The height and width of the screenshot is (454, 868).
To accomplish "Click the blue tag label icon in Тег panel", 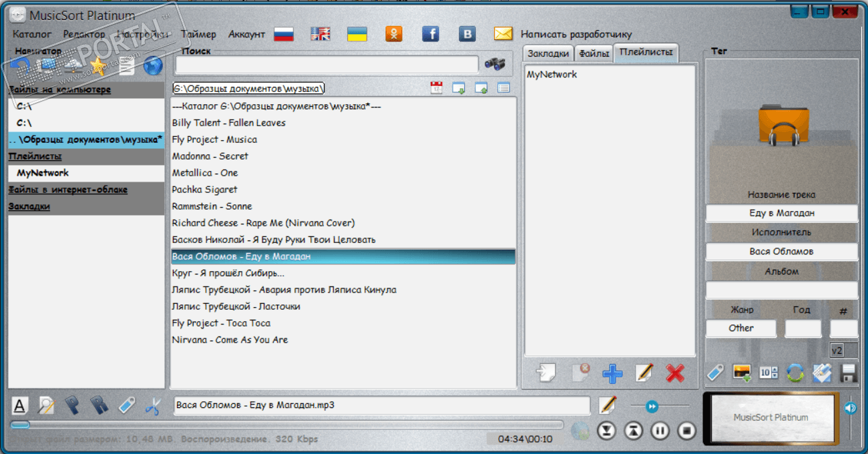I will point(715,373).
